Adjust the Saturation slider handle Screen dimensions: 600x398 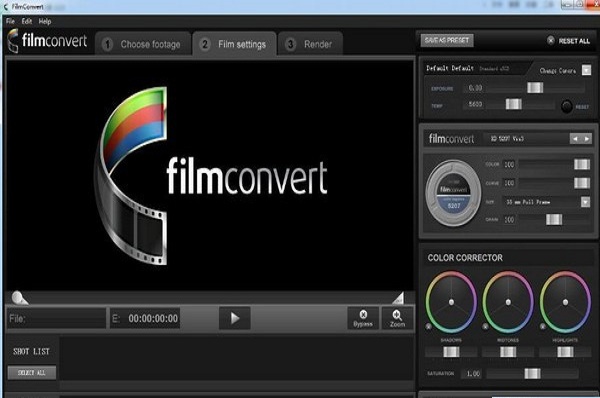pyautogui.click(x=532, y=373)
